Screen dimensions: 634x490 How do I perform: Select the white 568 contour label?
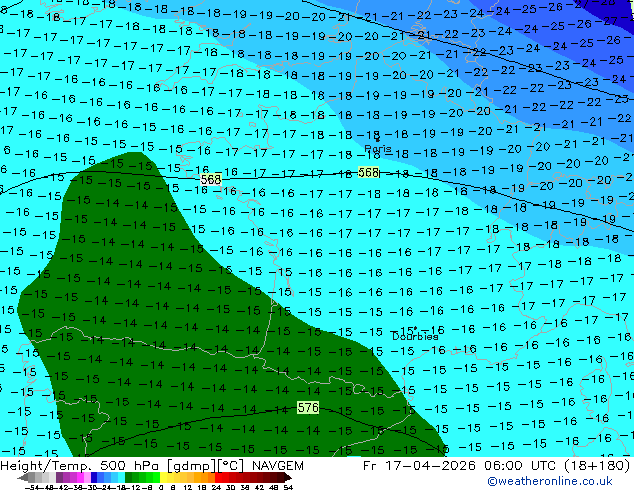211,179
